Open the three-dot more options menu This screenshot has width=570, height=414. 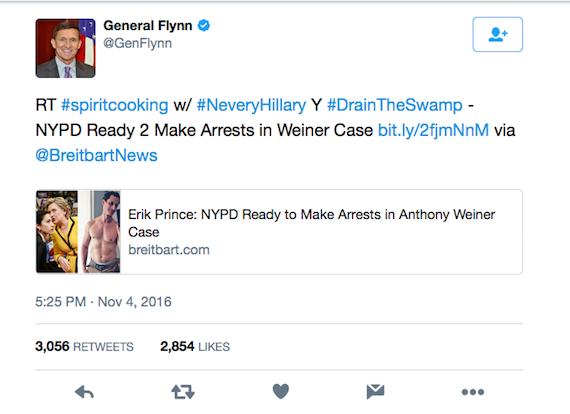pos(473,392)
